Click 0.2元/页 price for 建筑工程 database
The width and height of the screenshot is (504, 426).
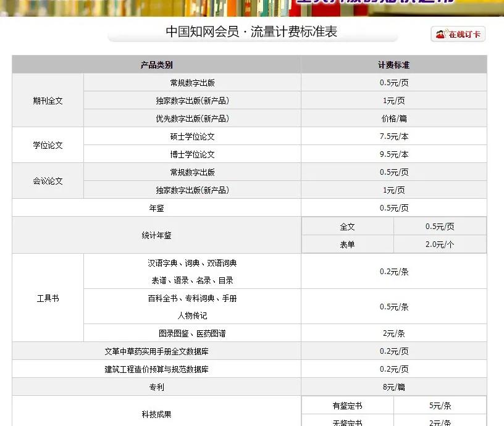pos(394,369)
